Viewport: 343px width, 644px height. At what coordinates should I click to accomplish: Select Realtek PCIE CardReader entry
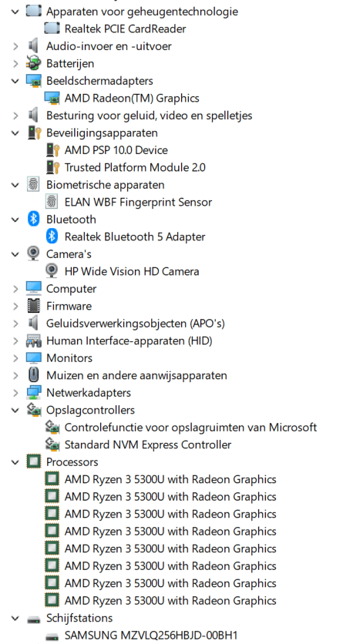[x=125, y=29]
